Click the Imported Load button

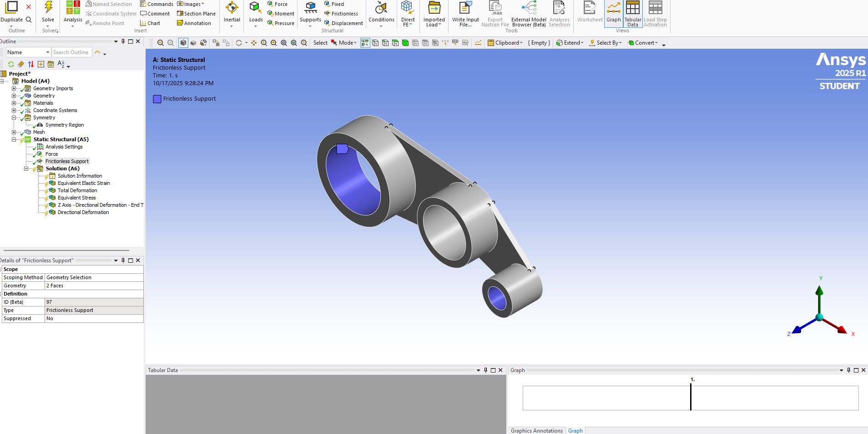coord(434,14)
